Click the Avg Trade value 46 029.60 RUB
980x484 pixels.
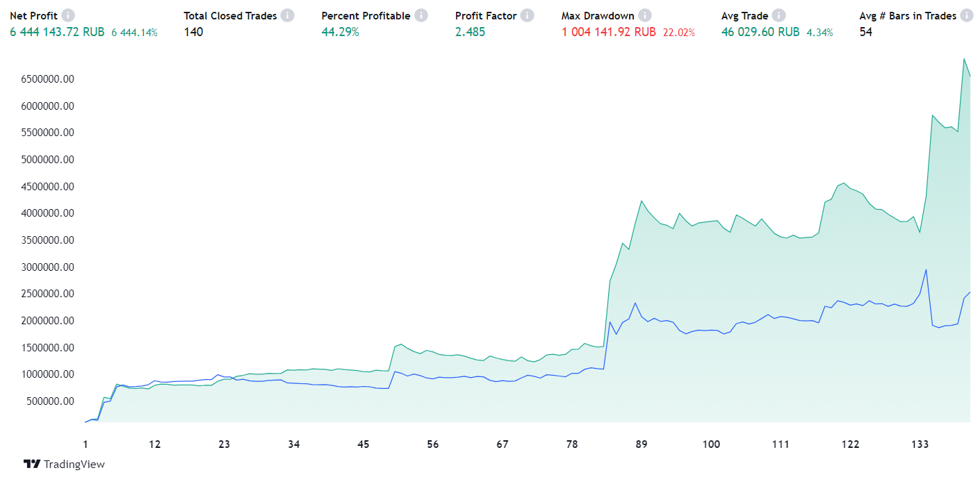pos(760,32)
